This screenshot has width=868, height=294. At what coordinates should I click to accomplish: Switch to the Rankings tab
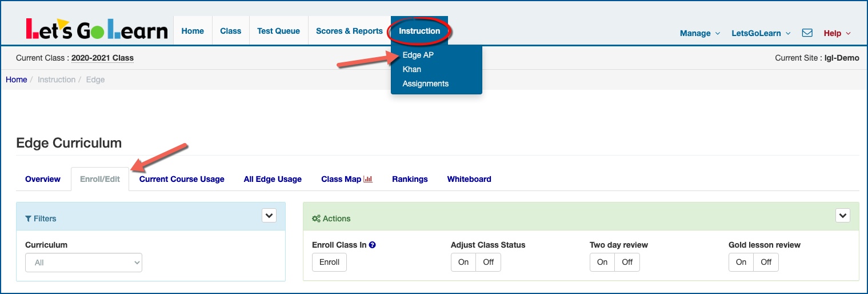coord(410,179)
